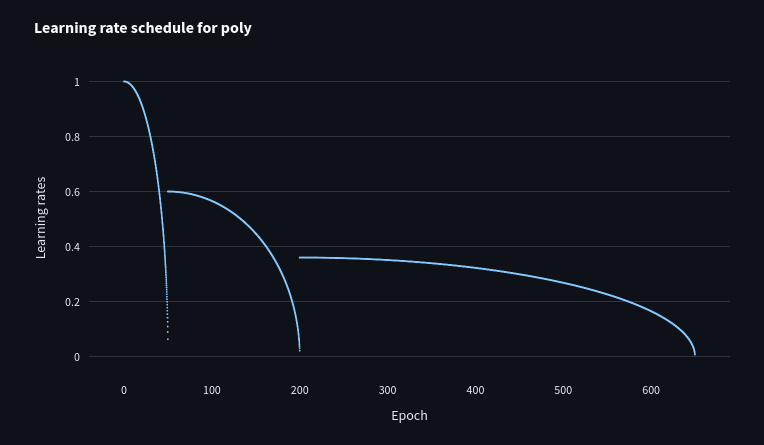Click y-axis tick label 0.8

pos(72,137)
